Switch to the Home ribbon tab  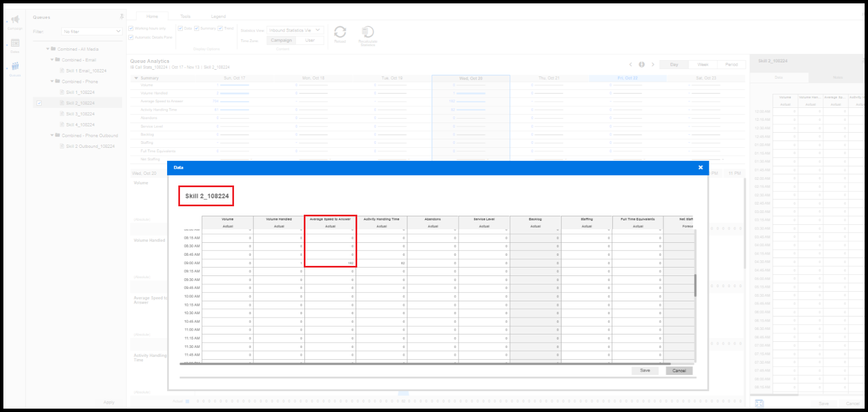coord(152,17)
